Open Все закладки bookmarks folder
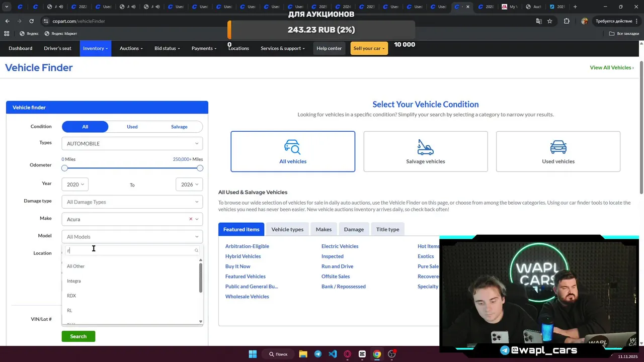This screenshot has width=644, height=362. [624, 34]
